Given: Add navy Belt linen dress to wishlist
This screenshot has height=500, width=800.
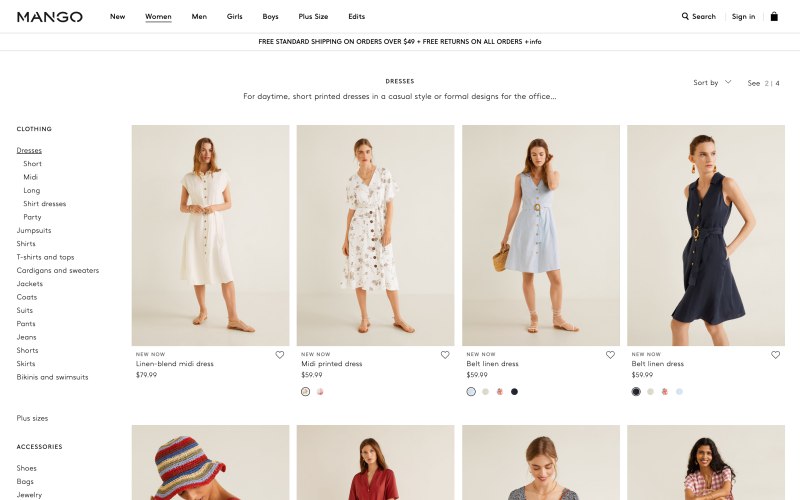Looking at the screenshot, I should (x=776, y=355).
